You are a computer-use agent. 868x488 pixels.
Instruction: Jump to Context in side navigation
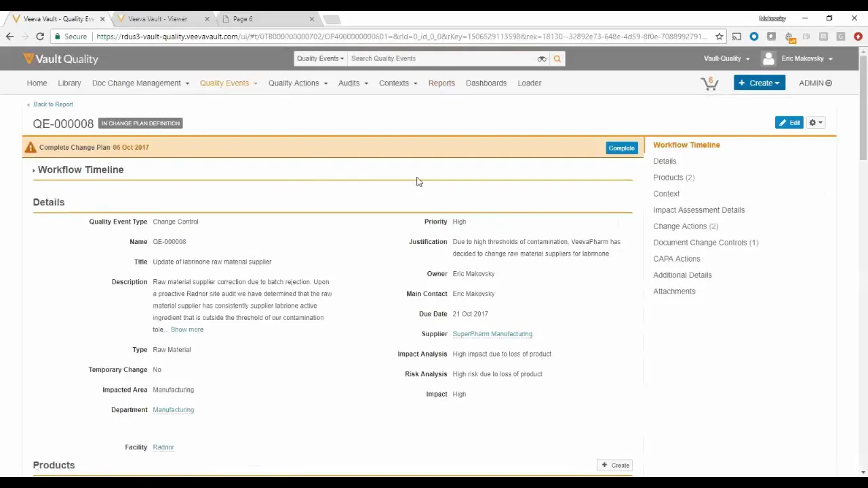coord(666,194)
